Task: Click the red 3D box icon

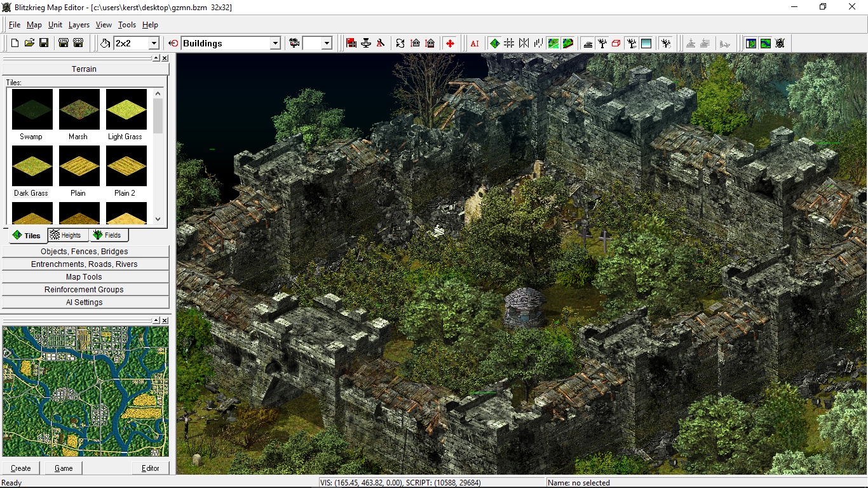Action: [616, 43]
